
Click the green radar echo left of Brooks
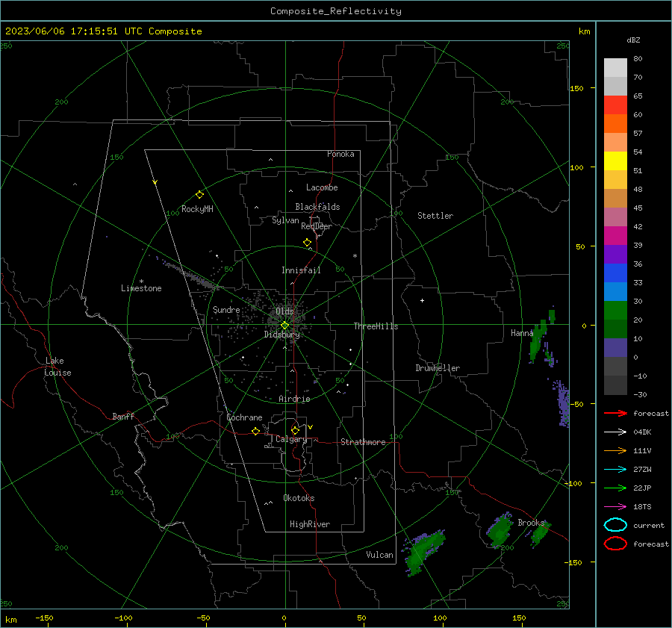click(x=500, y=531)
